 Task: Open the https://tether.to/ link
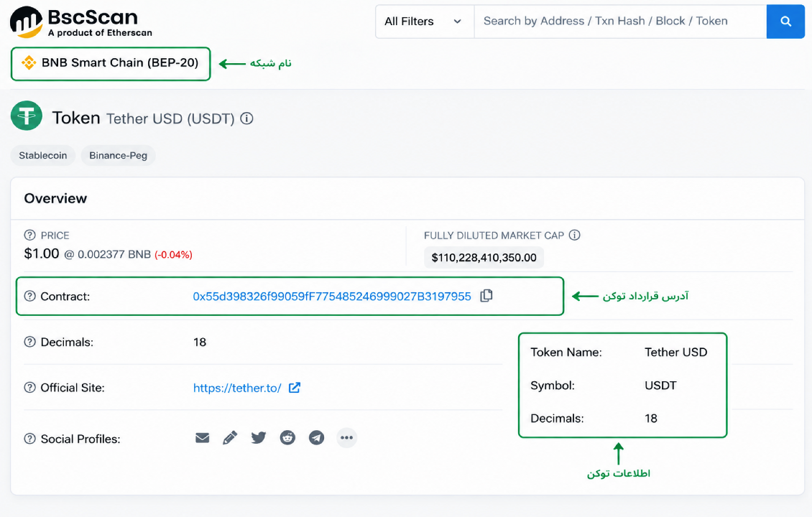click(x=237, y=388)
